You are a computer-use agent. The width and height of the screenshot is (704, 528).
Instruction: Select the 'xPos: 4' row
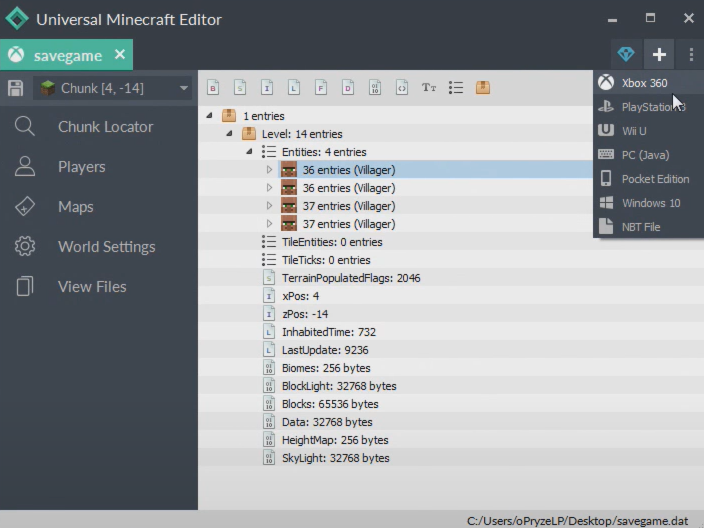tap(451, 296)
